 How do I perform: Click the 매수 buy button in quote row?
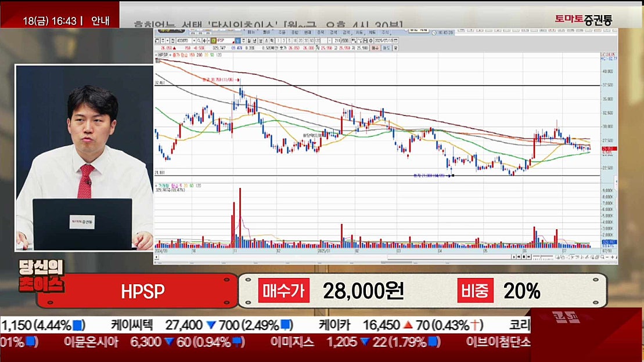(374, 48)
